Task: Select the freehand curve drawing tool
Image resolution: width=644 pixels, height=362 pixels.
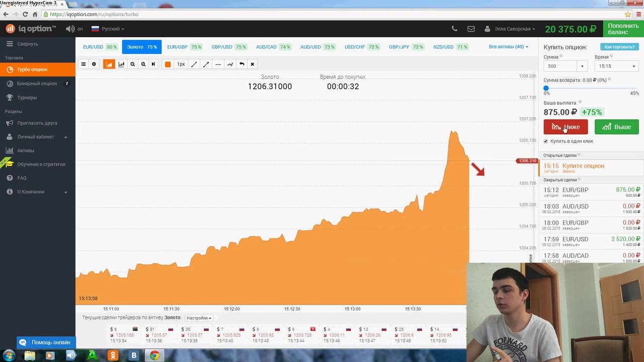Action: [230, 64]
